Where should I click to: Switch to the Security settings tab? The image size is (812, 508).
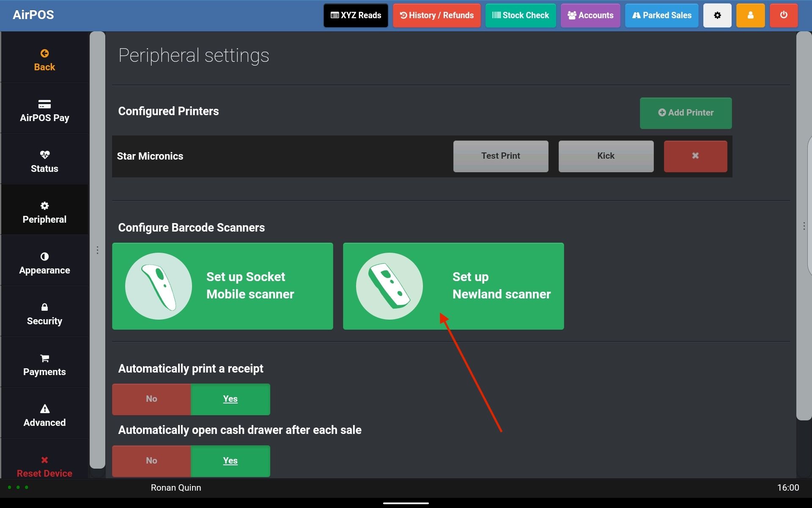point(44,314)
